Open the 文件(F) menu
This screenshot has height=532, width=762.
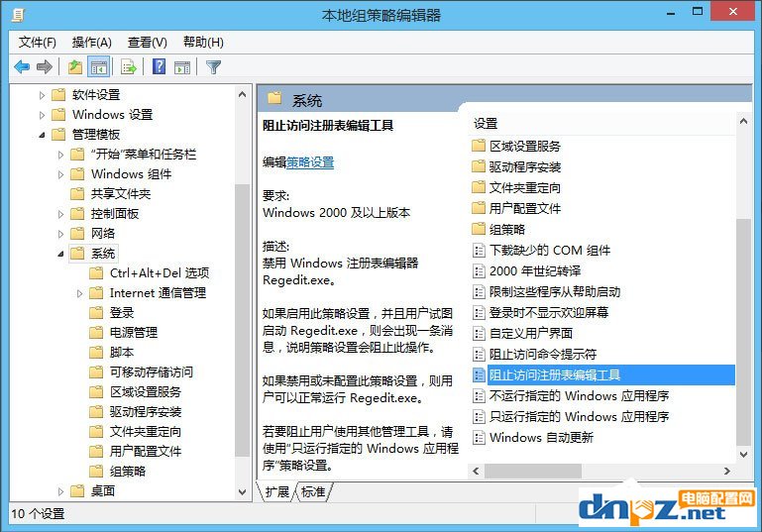pyautogui.click(x=38, y=43)
